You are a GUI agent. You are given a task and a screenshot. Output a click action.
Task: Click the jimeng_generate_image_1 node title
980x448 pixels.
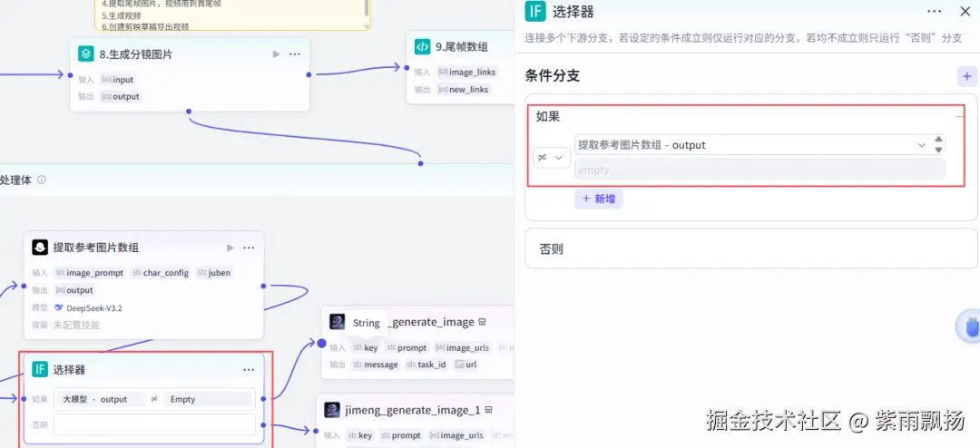point(413,411)
